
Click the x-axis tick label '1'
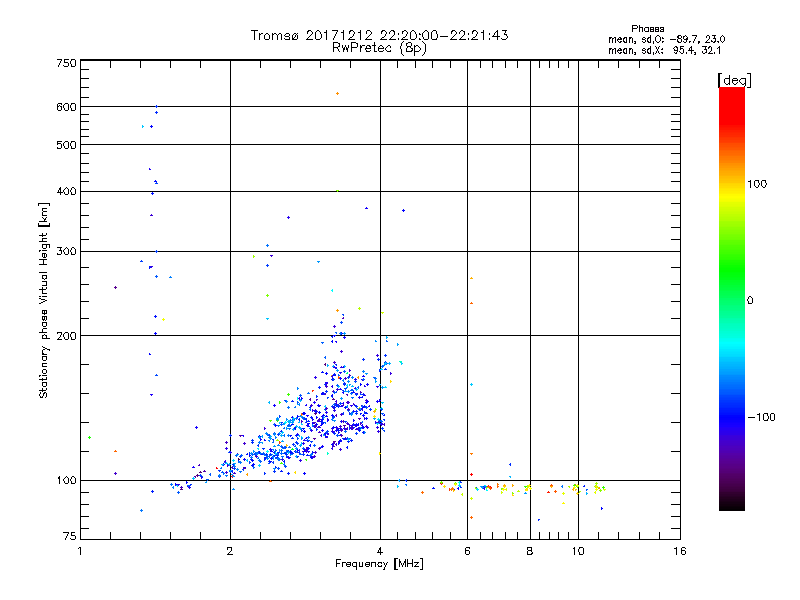pyautogui.click(x=80, y=551)
